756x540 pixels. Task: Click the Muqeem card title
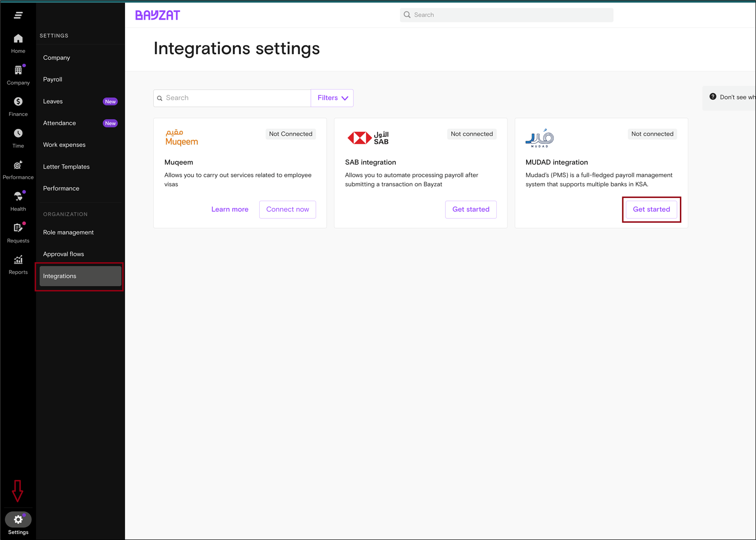[x=179, y=162]
